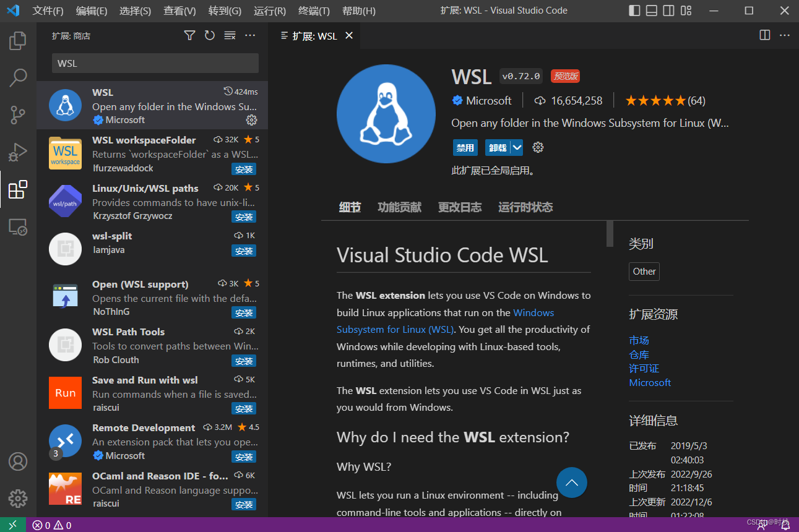The width and height of the screenshot is (799, 532).
Task: Click the scroll-to-top arrow button
Action: [571, 483]
